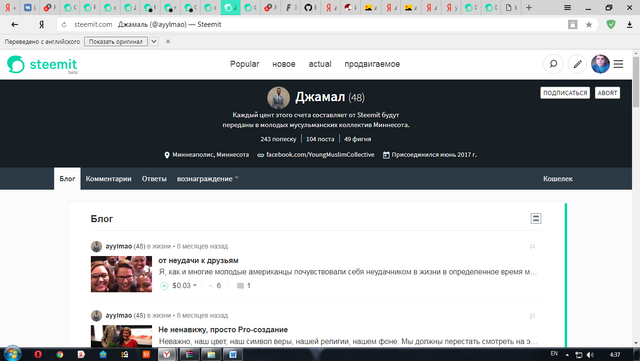Upvote the post 'от неудачи к друзьям'

164,286
